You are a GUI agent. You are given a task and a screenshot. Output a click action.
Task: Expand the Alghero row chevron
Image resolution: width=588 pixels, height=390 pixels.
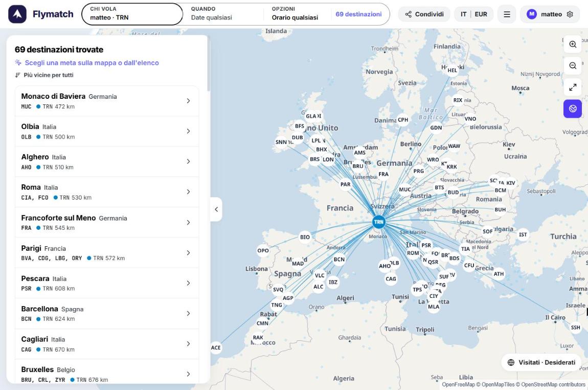(x=188, y=161)
